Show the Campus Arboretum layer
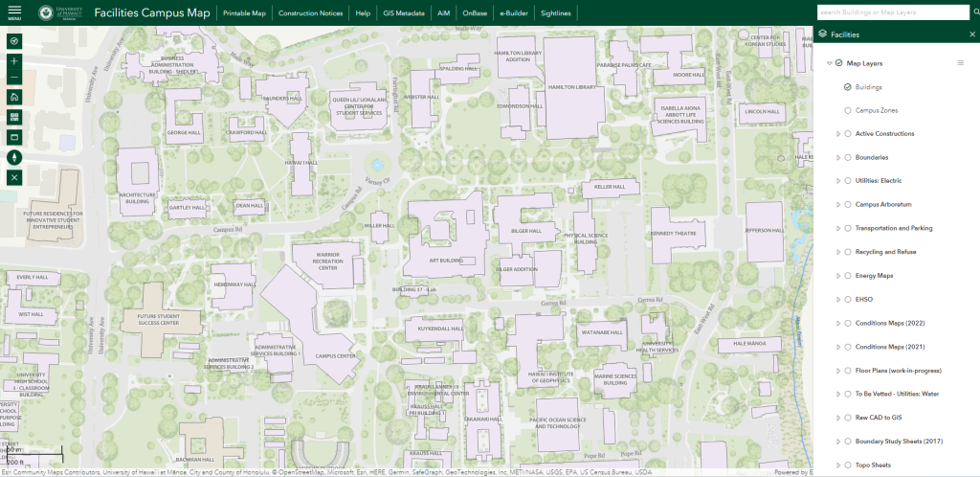This screenshot has height=477, width=980. [x=848, y=204]
